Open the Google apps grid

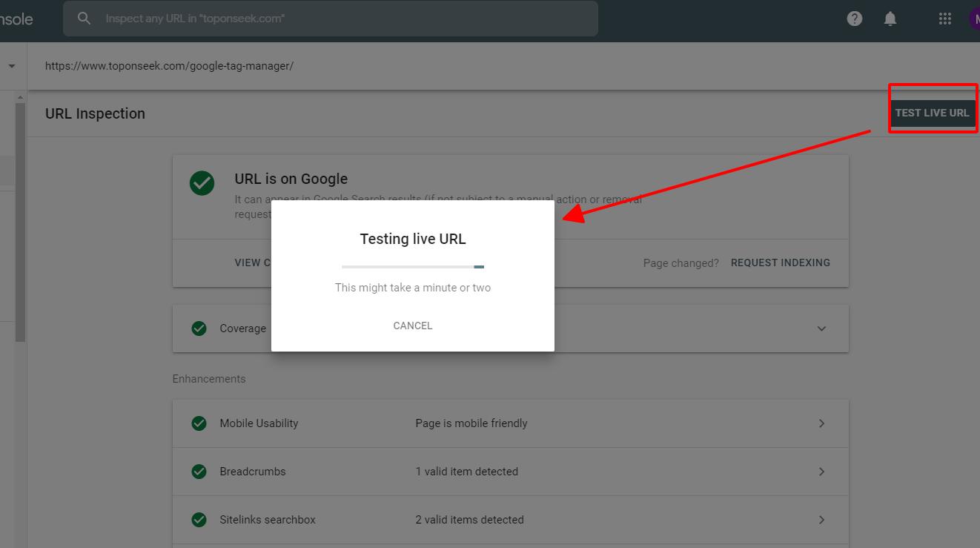point(944,19)
